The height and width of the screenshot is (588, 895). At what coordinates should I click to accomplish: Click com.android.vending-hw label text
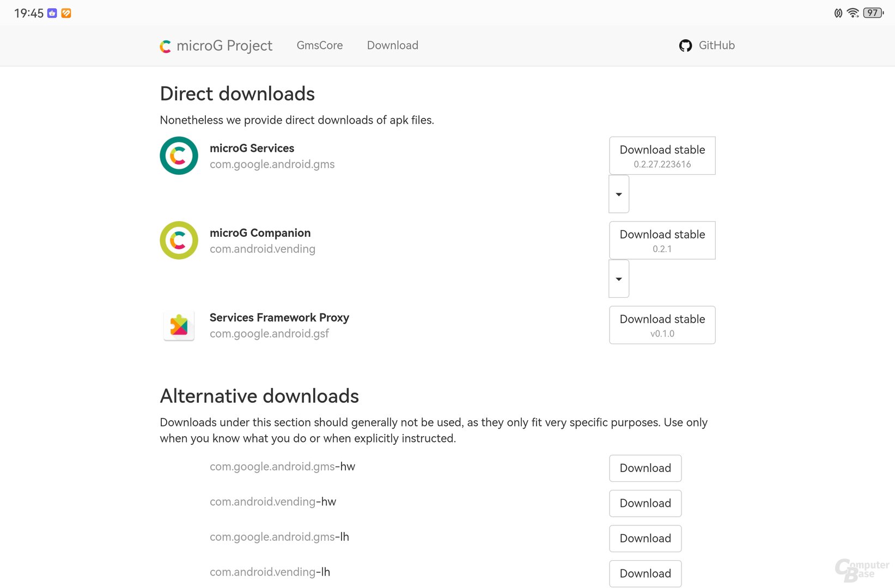coord(273,501)
